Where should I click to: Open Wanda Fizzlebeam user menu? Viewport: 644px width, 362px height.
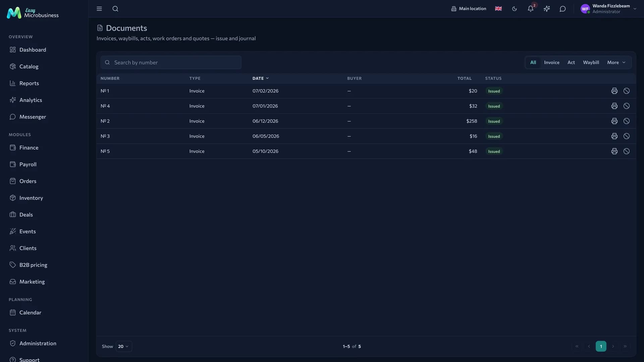point(608,9)
